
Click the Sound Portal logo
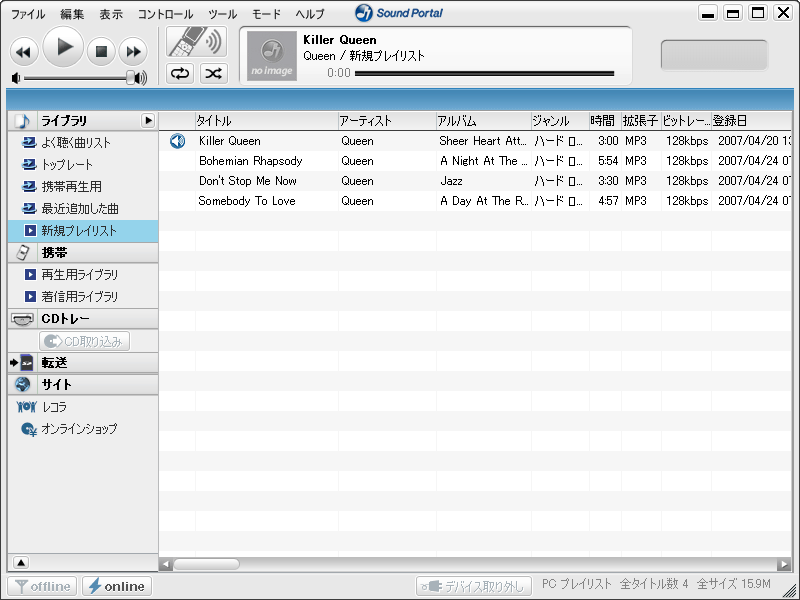point(399,13)
